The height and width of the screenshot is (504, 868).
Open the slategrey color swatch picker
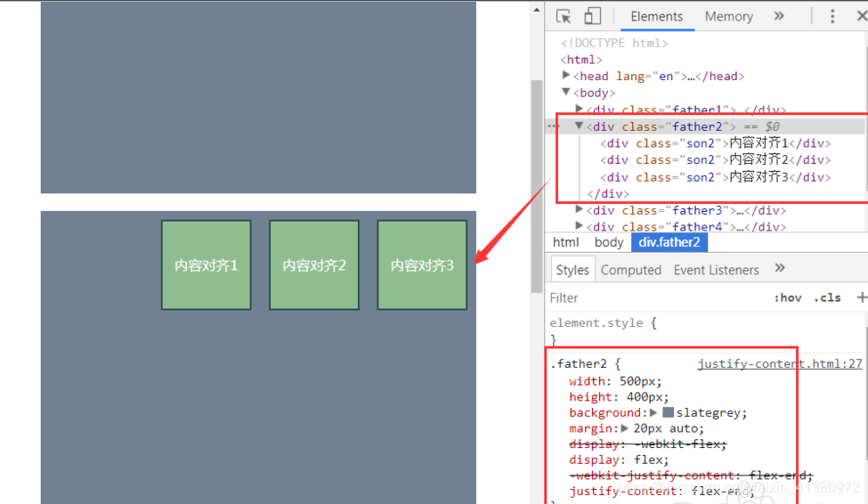[x=669, y=412]
